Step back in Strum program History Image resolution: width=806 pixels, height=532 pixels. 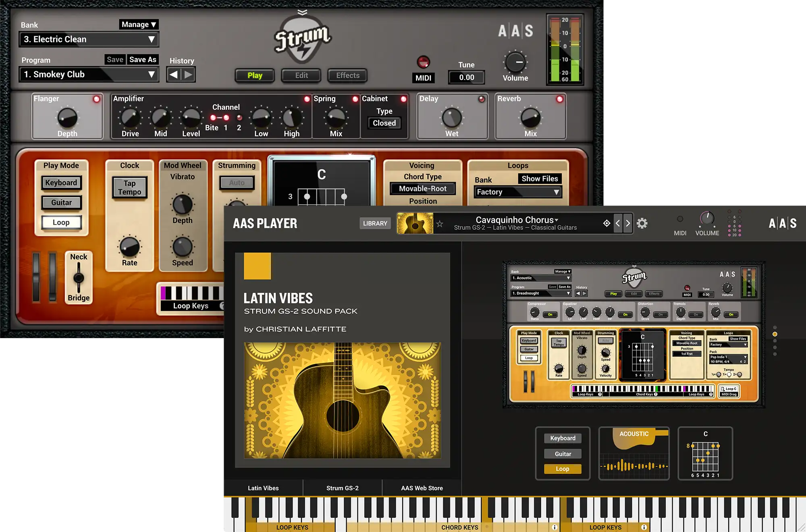tap(174, 75)
